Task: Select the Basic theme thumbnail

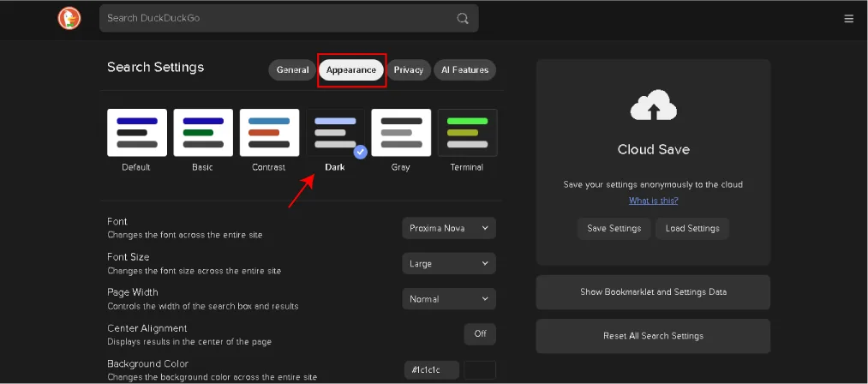Action: pos(203,133)
